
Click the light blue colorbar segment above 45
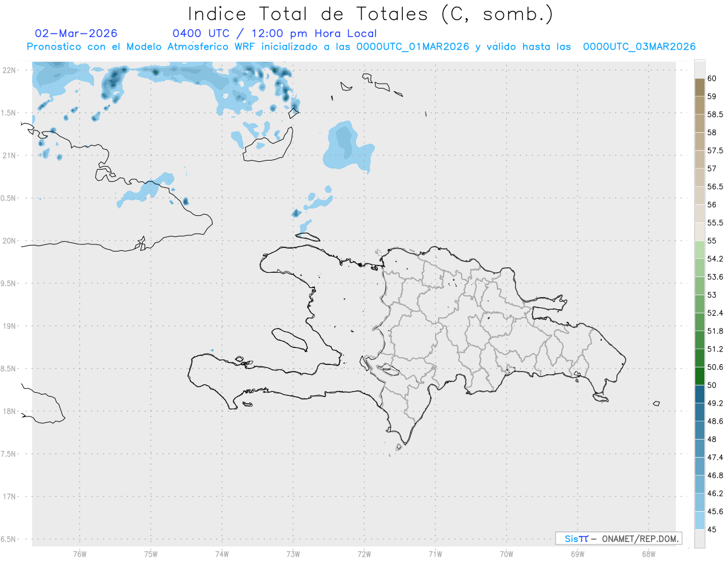pos(699,520)
